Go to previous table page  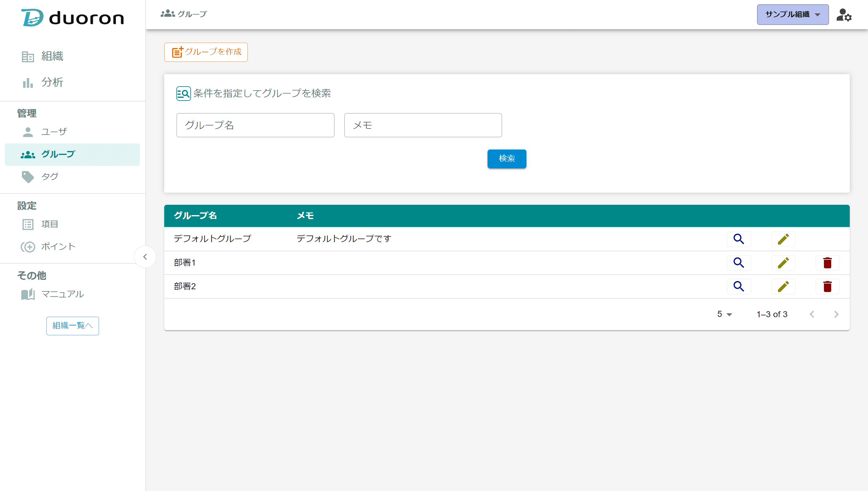(812, 314)
